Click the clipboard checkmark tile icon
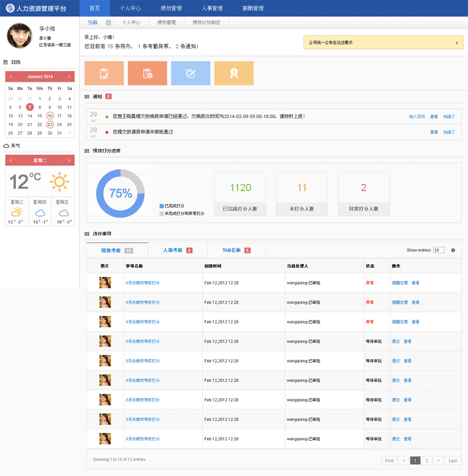This screenshot has width=468, height=476. 104,73
